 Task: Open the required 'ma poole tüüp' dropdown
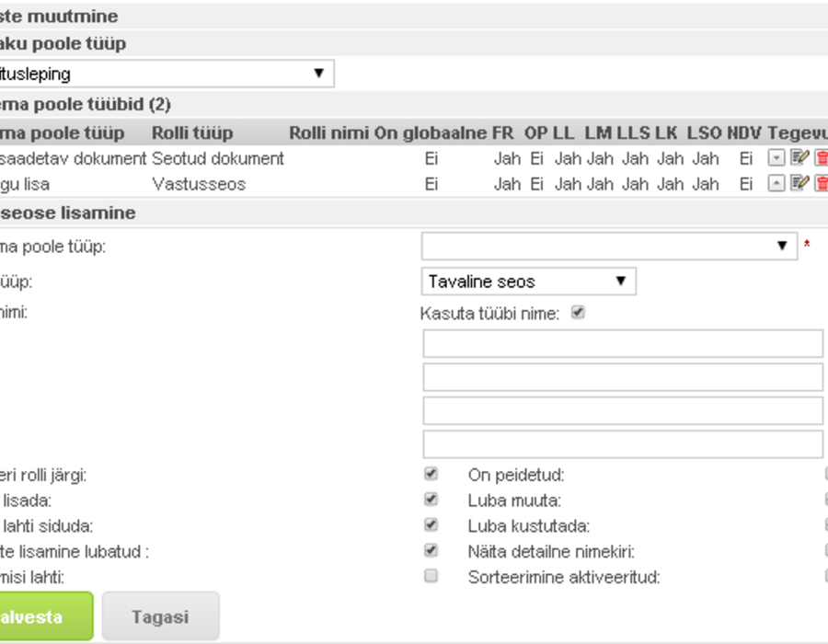pos(609,246)
